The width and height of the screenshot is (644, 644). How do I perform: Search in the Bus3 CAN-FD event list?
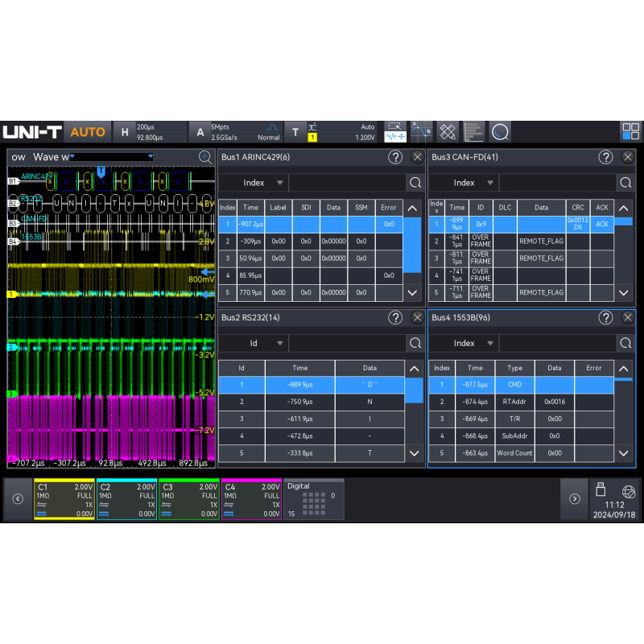point(625,183)
